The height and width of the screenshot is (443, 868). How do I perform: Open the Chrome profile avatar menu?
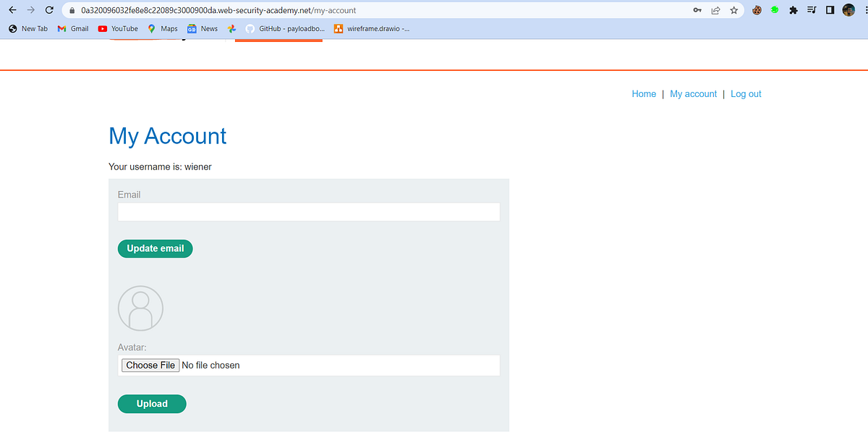[847, 10]
